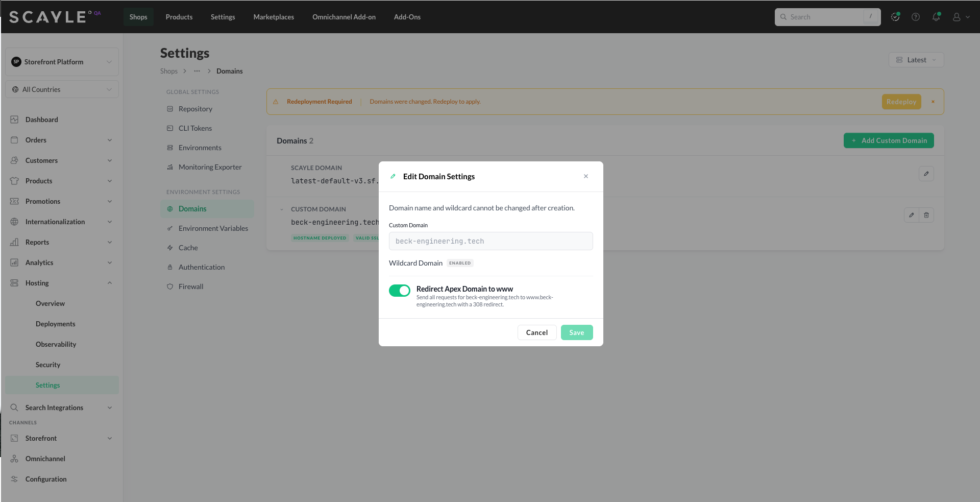Open Omnichannel Add-on top menu
This screenshot has width=980, height=502.
pyautogui.click(x=344, y=17)
